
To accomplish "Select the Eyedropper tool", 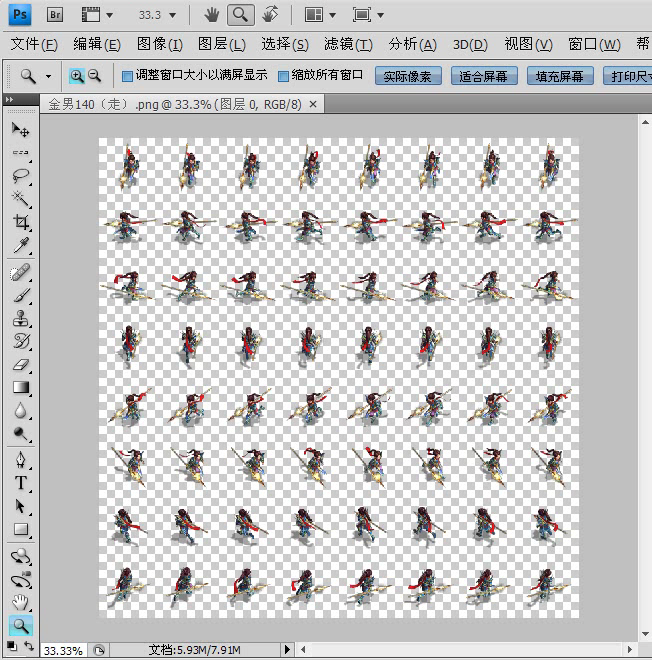I will point(20,245).
